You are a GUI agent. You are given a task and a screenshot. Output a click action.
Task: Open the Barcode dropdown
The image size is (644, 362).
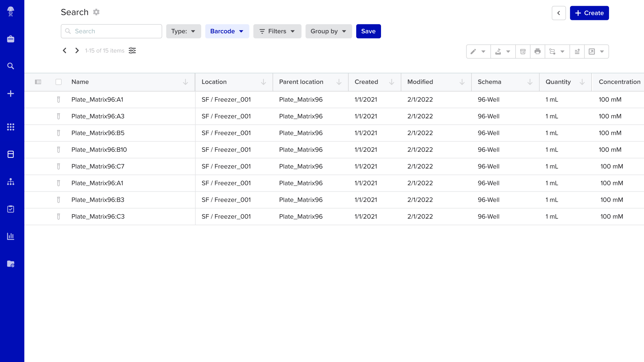[x=227, y=31]
